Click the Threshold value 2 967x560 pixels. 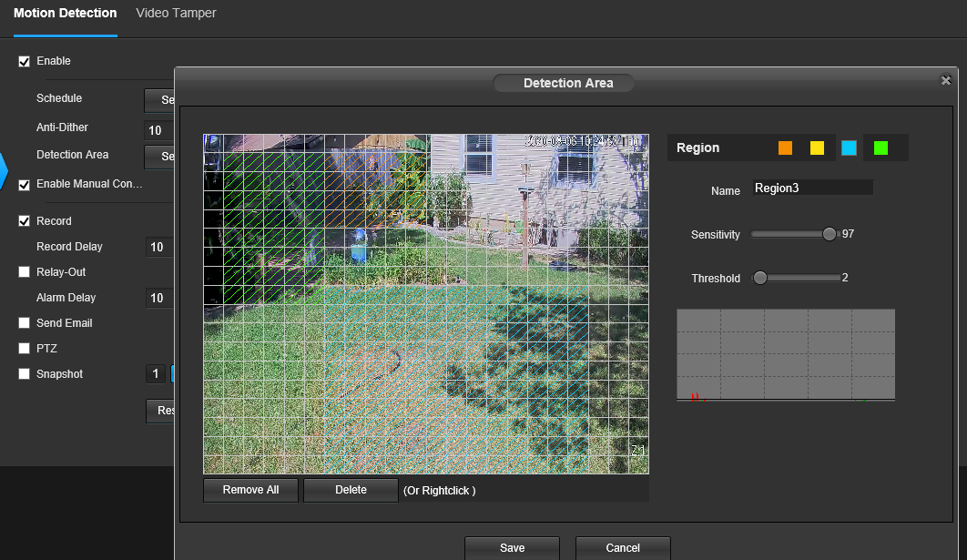(845, 278)
